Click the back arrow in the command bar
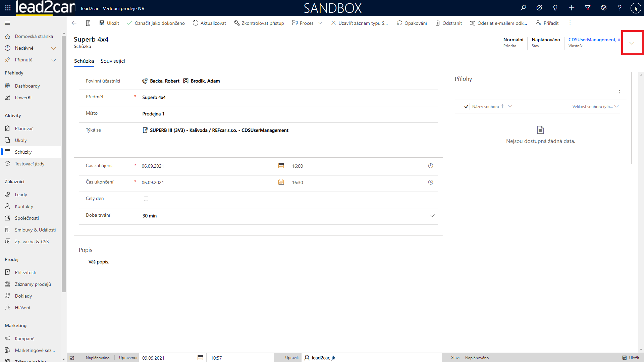Viewport: 644px width, 362px height. coord(74,23)
